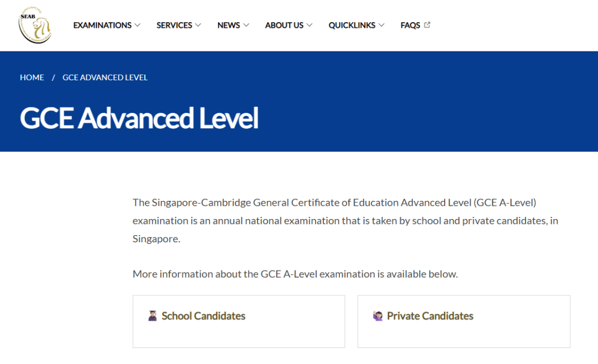598x364 pixels.
Task: Open the News menu
Action: pos(229,25)
